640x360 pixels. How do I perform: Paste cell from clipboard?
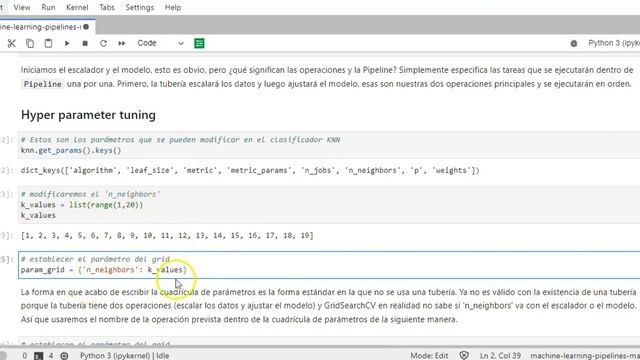(x=48, y=43)
